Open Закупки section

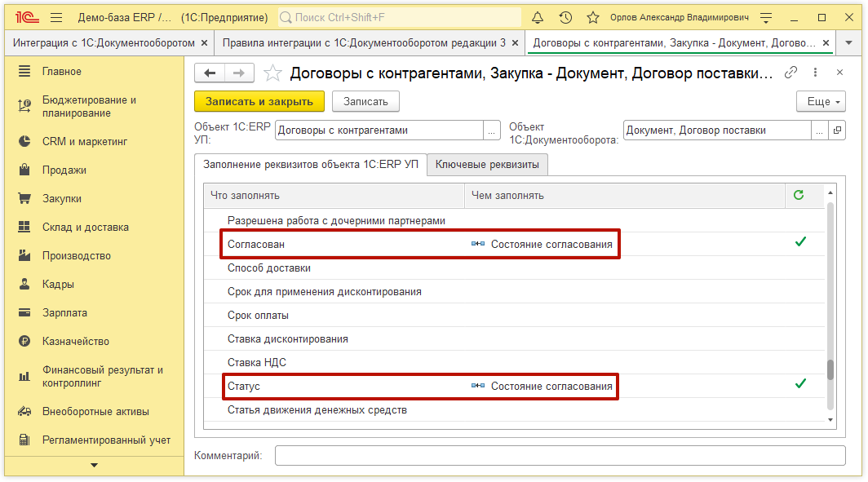pyautogui.click(x=61, y=199)
